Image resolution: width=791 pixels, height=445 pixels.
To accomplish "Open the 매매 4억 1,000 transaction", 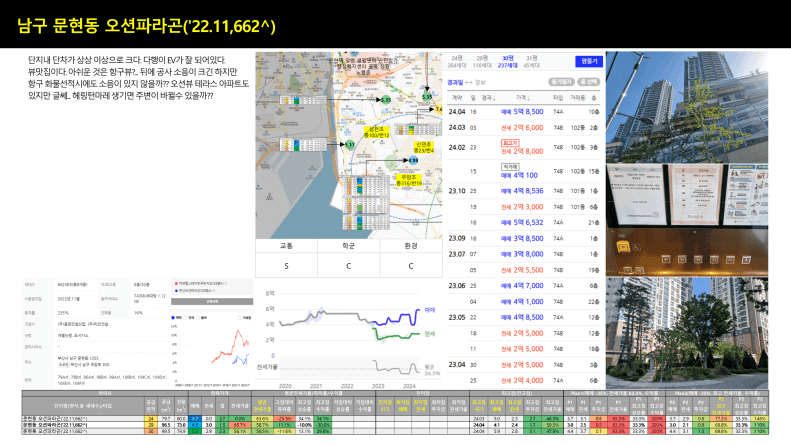I will click(523, 302).
